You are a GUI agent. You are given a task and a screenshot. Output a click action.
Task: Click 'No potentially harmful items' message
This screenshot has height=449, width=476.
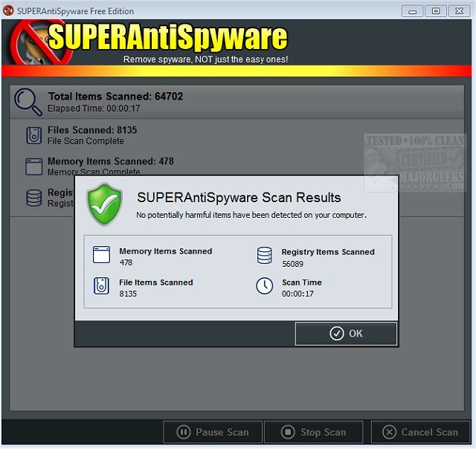click(x=251, y=215)
